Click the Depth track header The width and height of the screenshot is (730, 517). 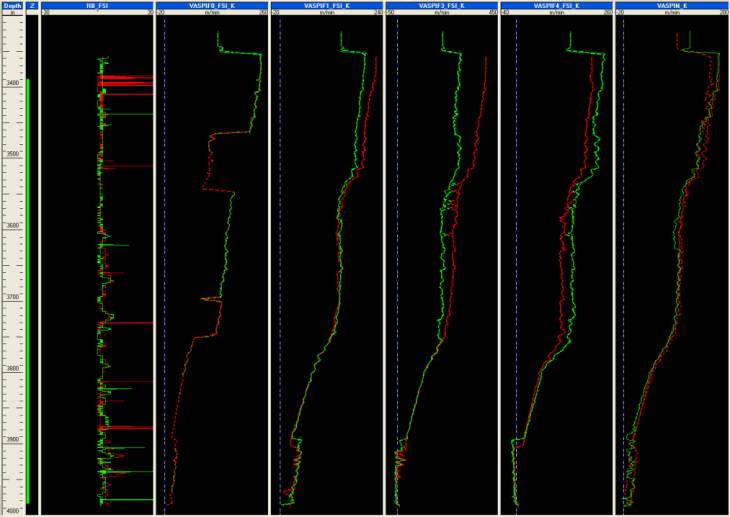pyautogui.click(x=12, y=5)
